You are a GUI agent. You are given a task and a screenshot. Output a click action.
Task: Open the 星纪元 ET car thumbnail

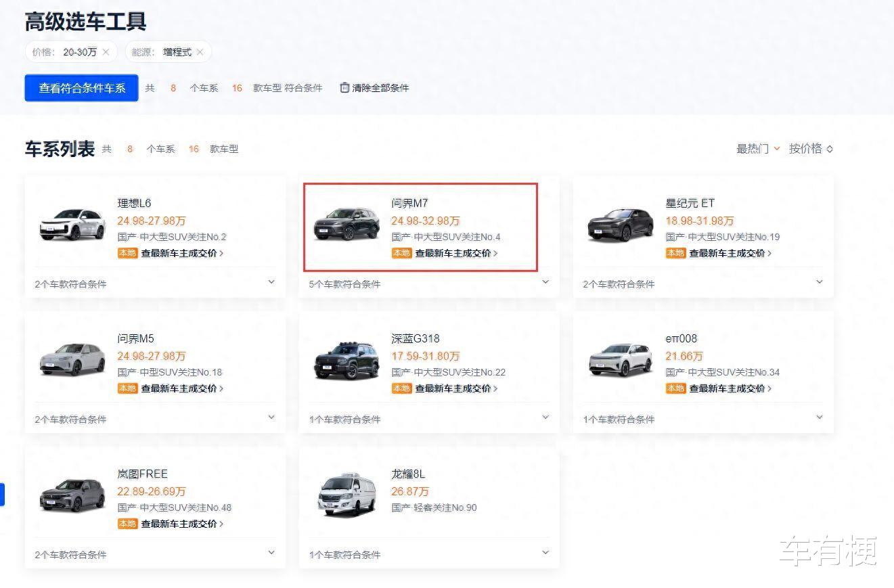[621, 224]
